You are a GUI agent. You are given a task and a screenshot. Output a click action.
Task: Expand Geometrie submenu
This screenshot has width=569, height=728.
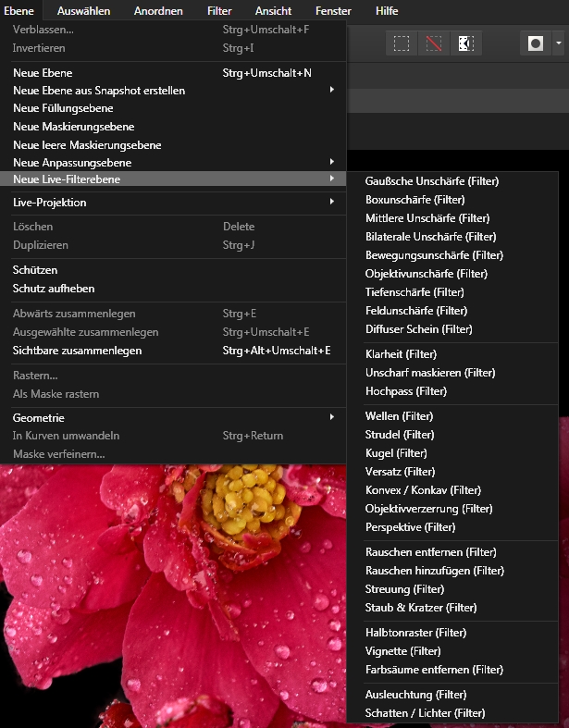173,418
